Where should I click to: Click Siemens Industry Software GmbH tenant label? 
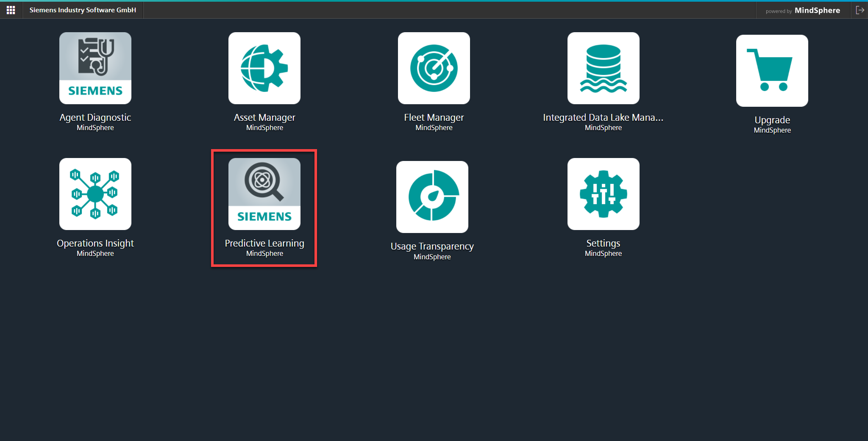[83, 10]
